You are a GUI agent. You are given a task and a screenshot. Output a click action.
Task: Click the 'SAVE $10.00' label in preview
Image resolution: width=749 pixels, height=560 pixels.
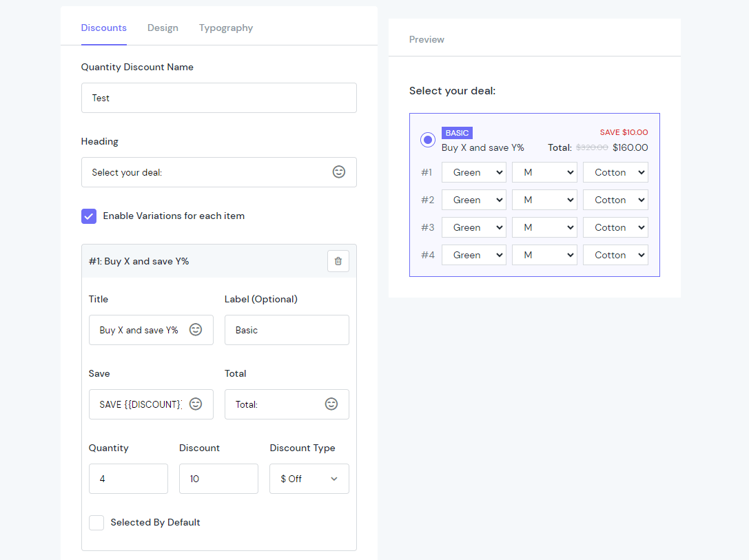[x=625, y=132]
